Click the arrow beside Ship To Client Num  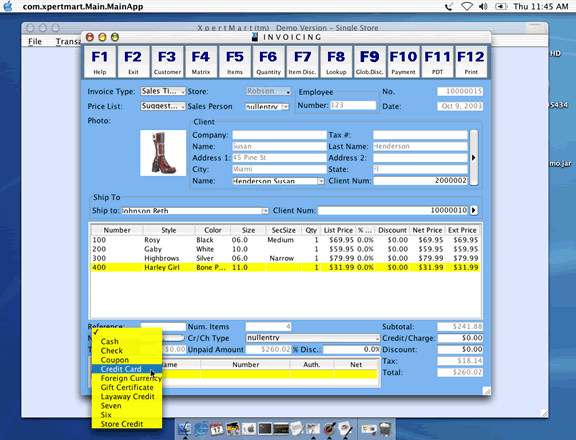[474, 210]
